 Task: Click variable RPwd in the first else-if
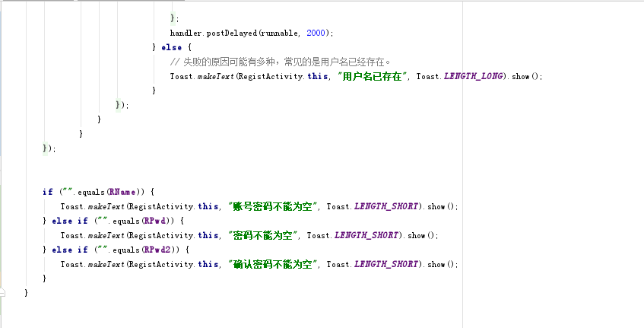click(156, 221)
